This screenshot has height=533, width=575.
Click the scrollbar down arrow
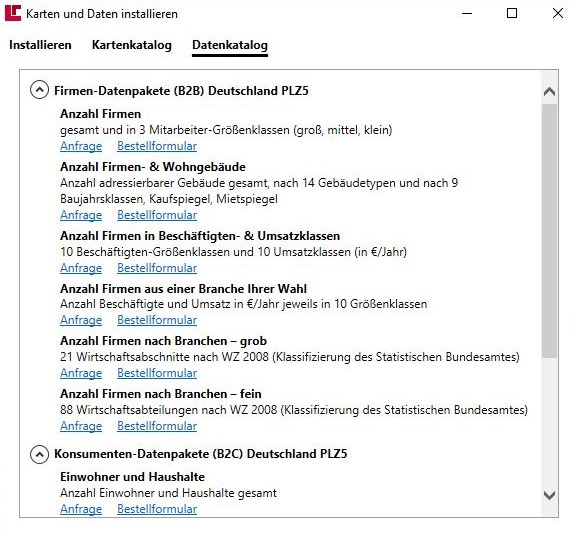pyautogui.click(x=549, y=496)
